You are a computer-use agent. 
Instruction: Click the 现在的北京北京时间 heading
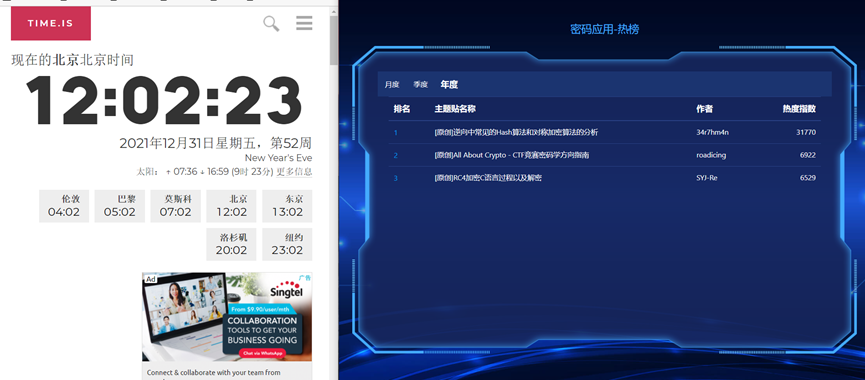(72, 60)
